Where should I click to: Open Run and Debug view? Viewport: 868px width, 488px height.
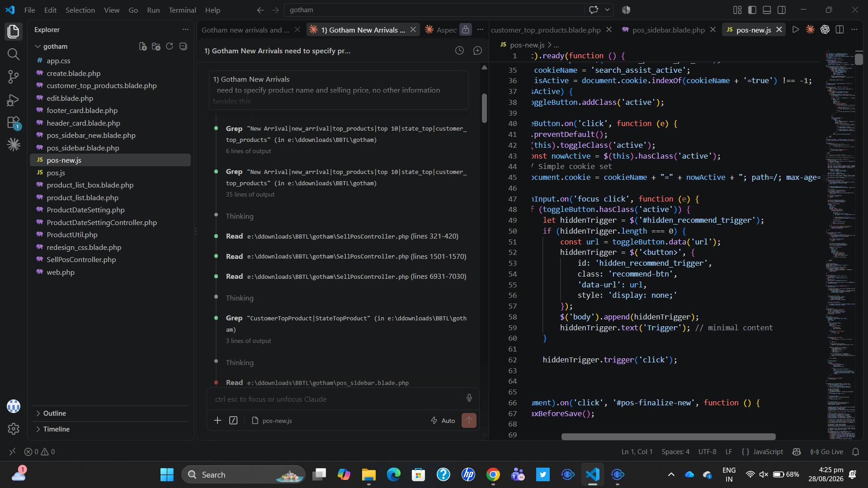point(14,99)
